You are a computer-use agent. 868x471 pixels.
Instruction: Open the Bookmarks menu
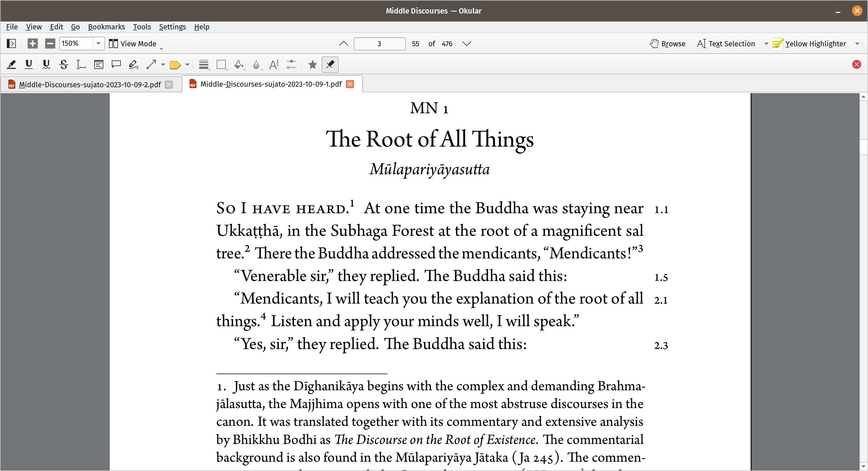106,27
